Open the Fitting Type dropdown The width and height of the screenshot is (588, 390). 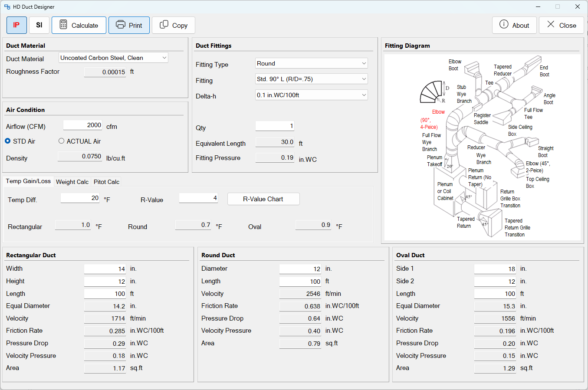[x=312, y=63]
